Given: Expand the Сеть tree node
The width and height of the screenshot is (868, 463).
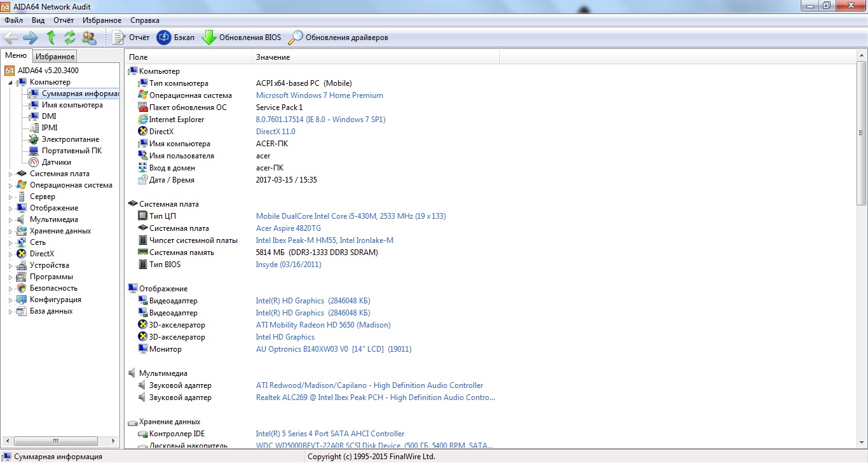Looking at the screenshot, I should pyautogui.click(x=10, y=243).
